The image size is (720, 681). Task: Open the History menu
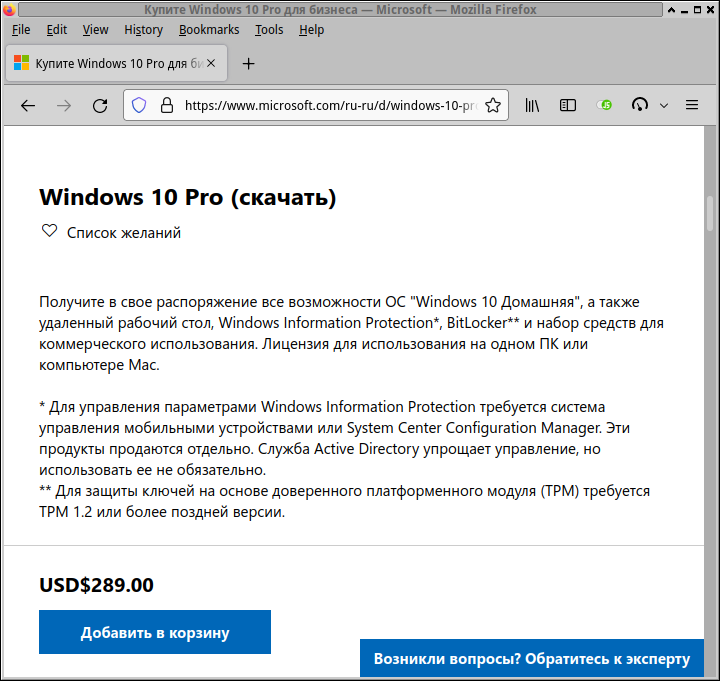pos(143,30)
